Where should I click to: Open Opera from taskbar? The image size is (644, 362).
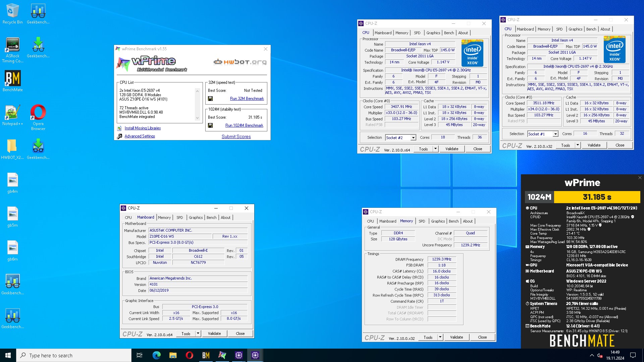pyautogui.click(x=189, y=355)
